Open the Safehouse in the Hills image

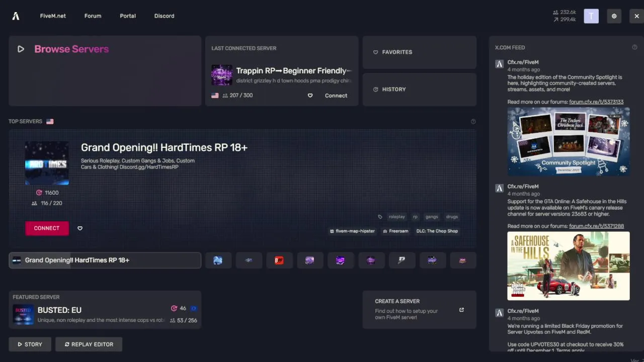(569, 266)
